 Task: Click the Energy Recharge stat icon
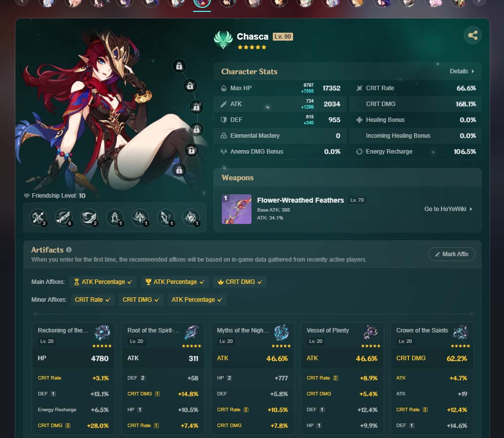359,152
